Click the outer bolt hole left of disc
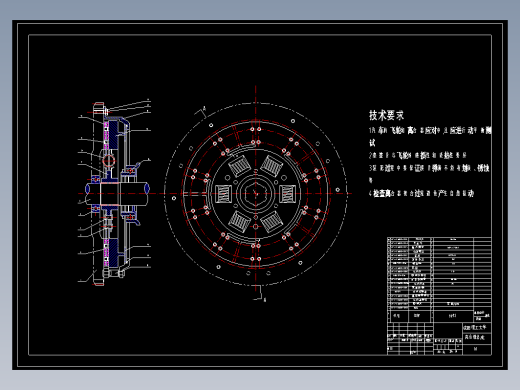This screenshot has height=390, width=520. click(x=173, y=198)
